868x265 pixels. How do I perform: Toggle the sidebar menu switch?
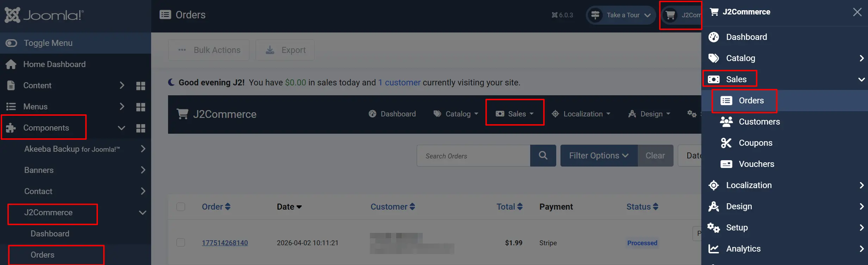tap(11, 43)
